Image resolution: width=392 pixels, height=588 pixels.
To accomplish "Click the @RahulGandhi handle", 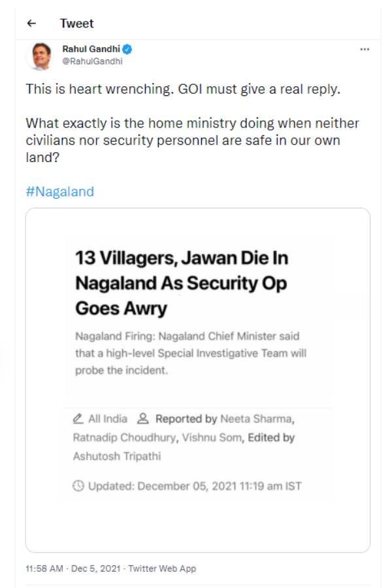I will [92, 61].
